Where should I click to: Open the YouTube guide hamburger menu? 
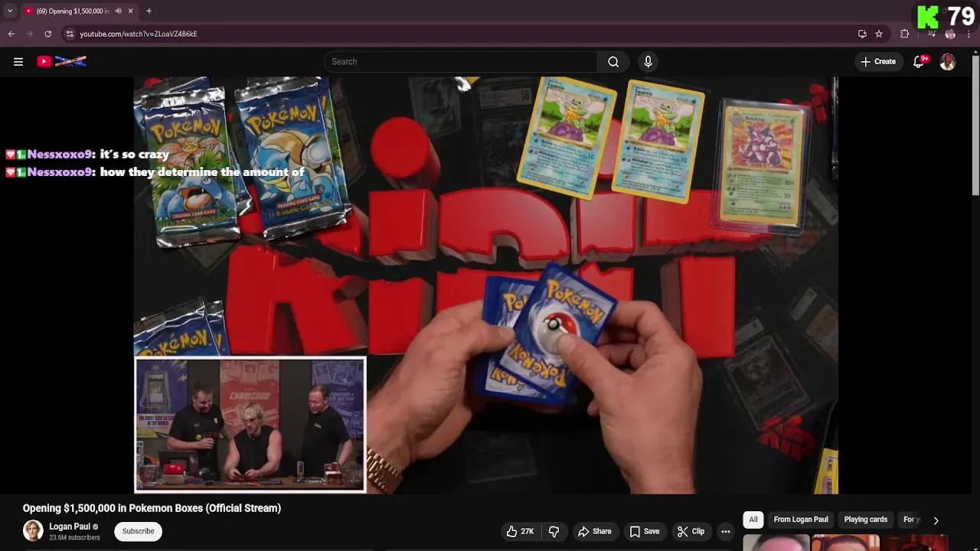[18, 62]
